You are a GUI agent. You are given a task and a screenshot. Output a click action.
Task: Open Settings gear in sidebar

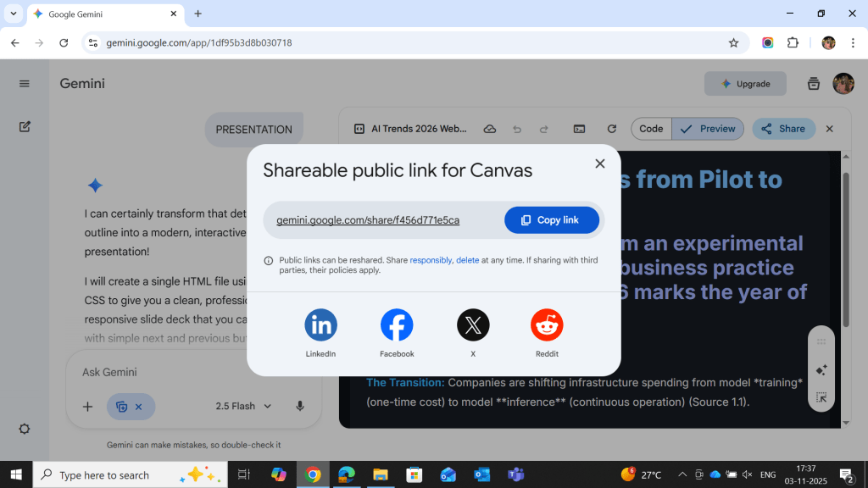tap(25, 429)
